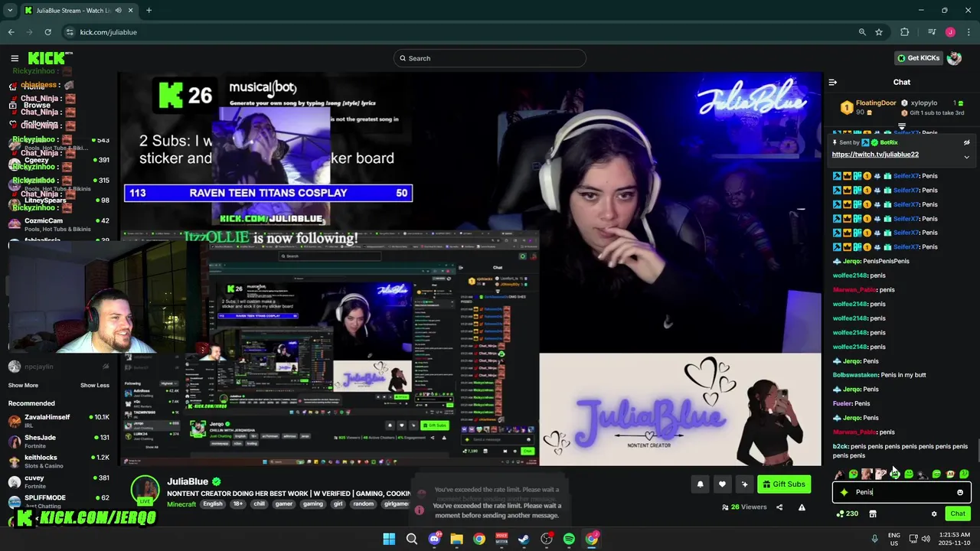This screenshot has height=551, width=980.
Task: Open the Kick hamburger sidebar menu
Action: point(15,58)
